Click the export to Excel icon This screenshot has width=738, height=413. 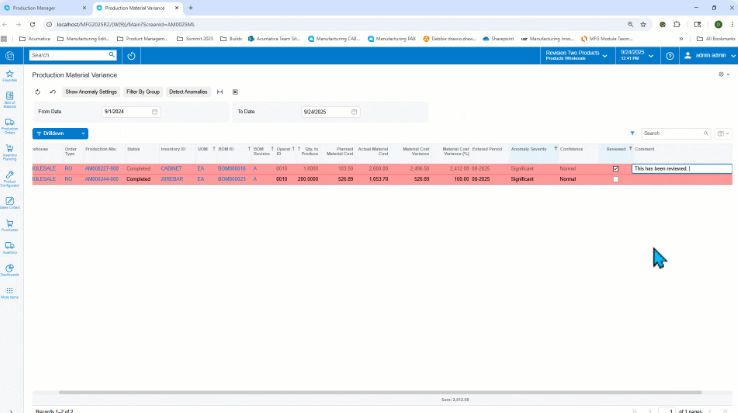[x=235, y=92]
